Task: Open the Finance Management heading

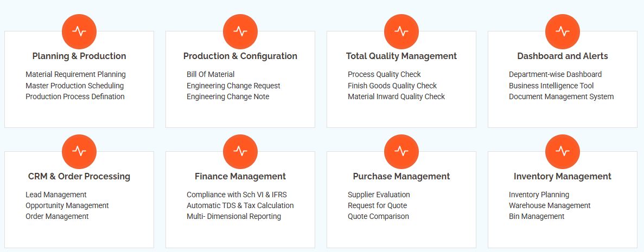Action: click(240, 177)
